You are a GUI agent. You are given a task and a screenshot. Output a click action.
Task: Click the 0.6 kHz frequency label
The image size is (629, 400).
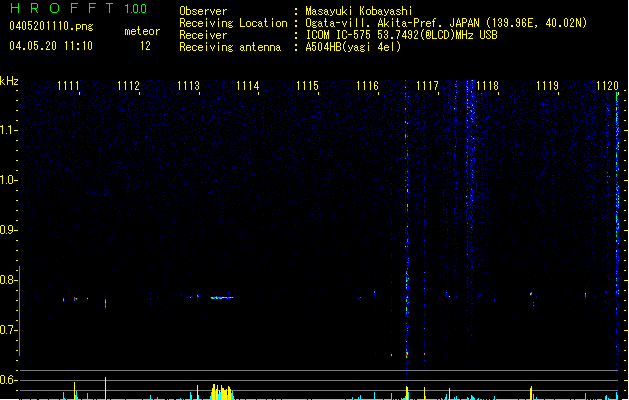pyautogui.click(x=8, y=380)
